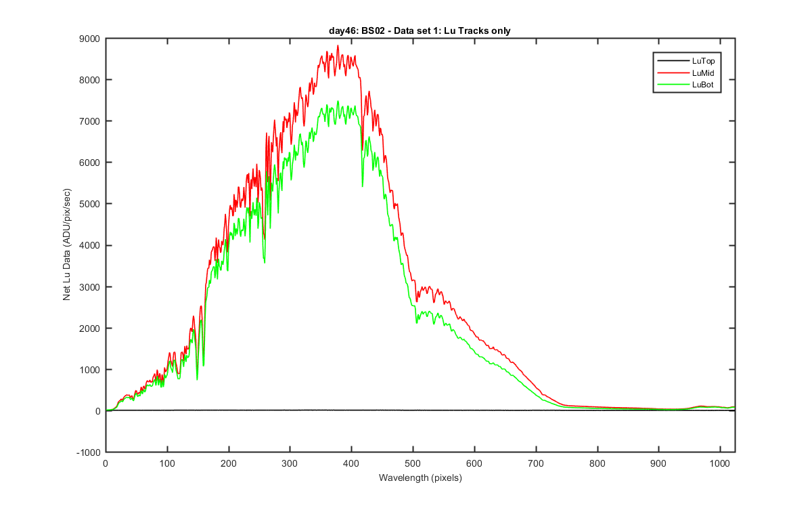The height and width of the screenshot is (508, 812).
Task: Click y-axis tick label 3000
Action: tap(91, 287)
